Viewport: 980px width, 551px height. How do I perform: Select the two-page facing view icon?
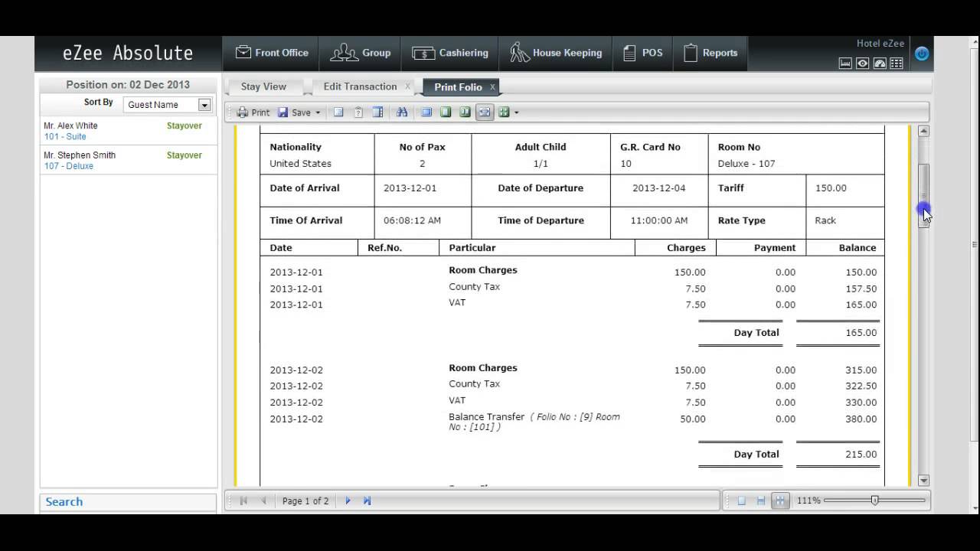(465, 112)
